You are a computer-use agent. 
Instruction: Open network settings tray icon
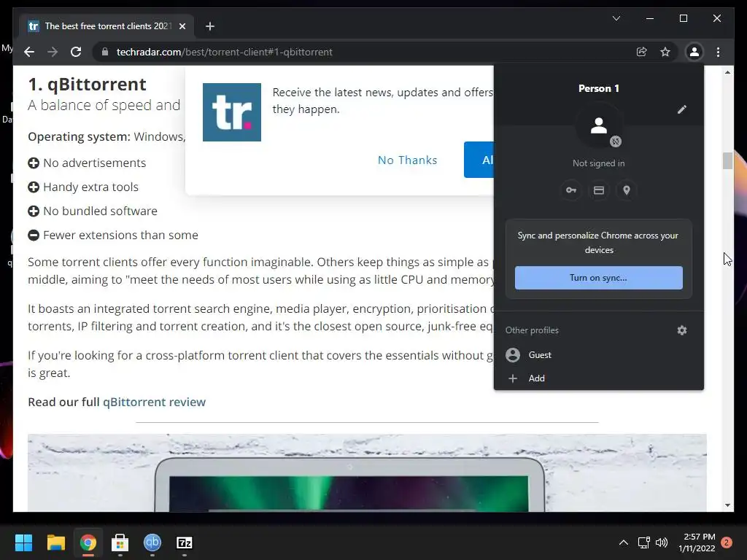point(643,542)
